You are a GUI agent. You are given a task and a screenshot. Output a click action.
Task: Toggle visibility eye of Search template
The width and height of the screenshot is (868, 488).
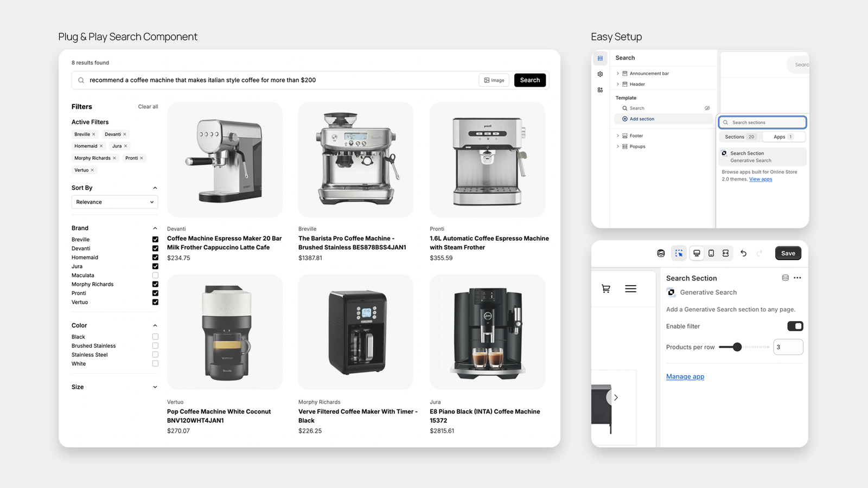click(x=707, y=108)
